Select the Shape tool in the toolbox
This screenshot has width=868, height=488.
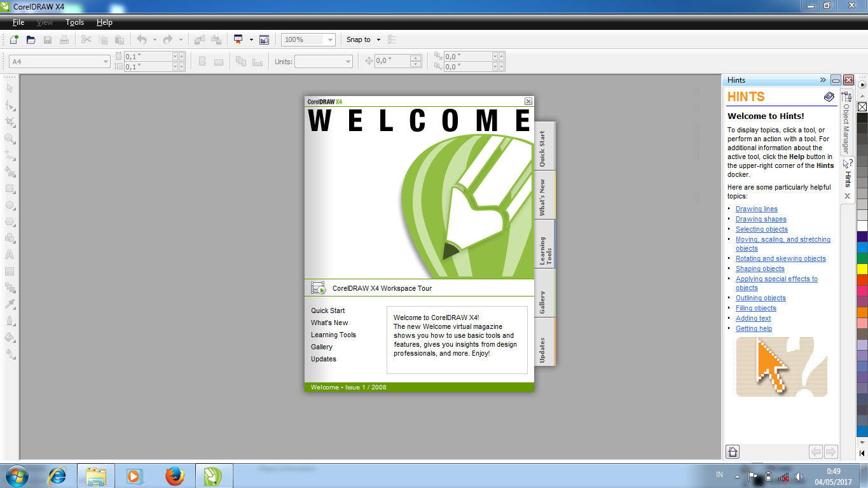click(x=10, y=105)
